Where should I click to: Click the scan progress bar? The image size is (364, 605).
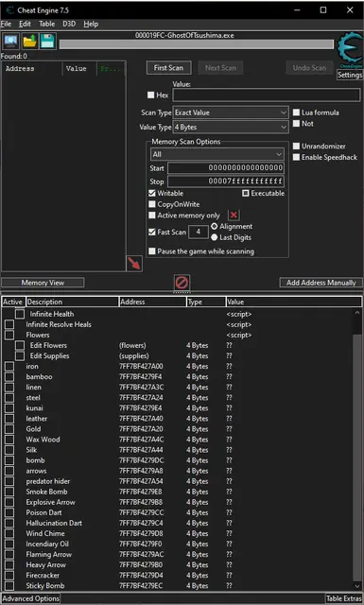(x=196, y=44)
